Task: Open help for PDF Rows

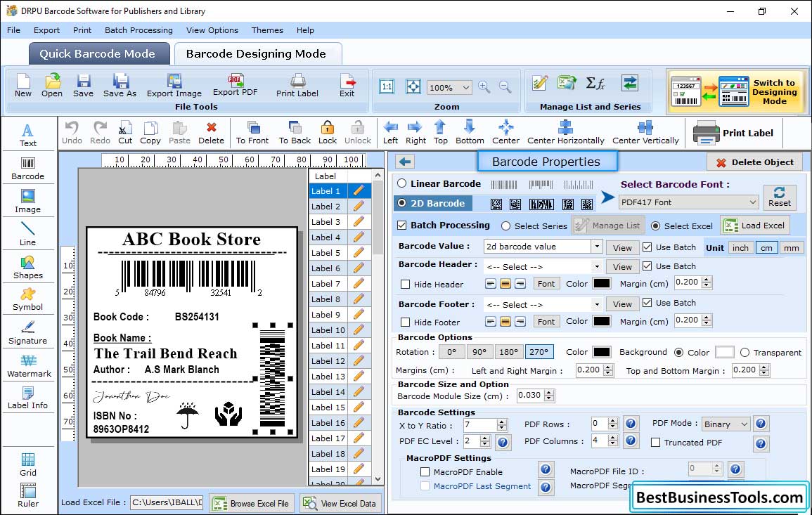Action: 630,424
